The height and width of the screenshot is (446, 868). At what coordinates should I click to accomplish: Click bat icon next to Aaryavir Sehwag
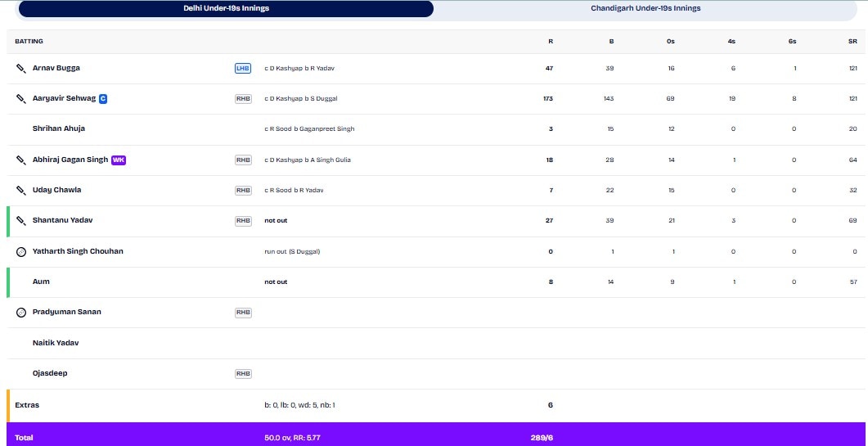pyautogui.click(x=21, y=99)
